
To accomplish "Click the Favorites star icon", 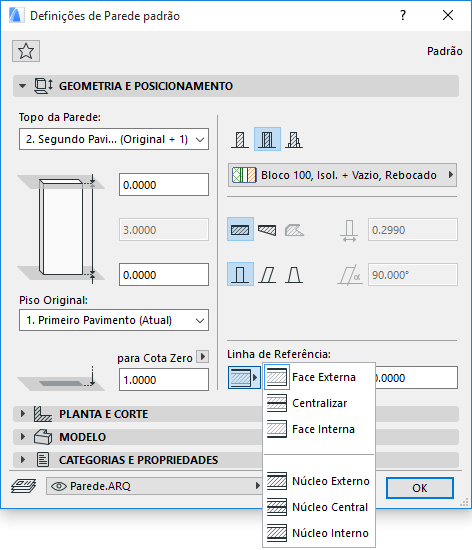I will pyautogui.click(x=26, y=51).
